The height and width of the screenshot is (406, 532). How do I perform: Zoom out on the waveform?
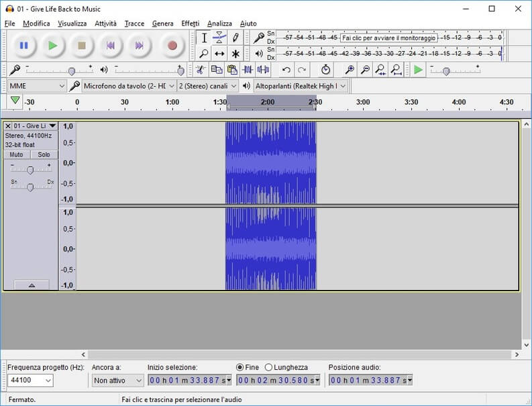coord(365,70)
